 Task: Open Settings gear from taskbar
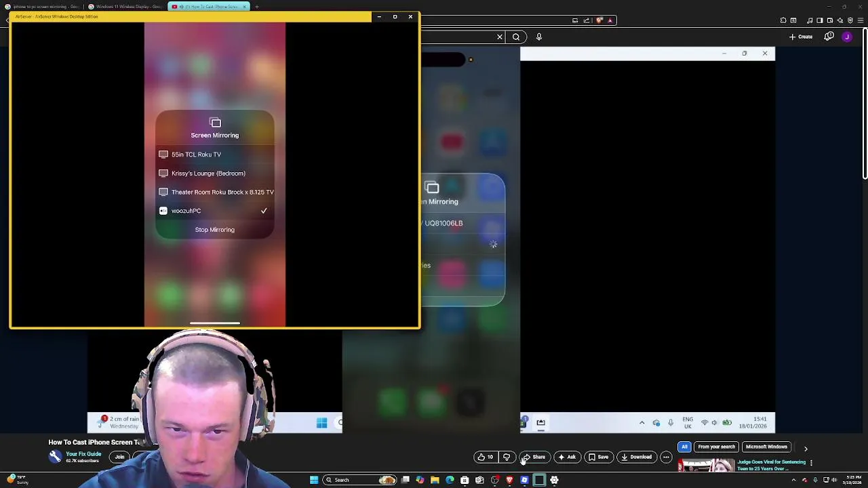click(554, 480)
